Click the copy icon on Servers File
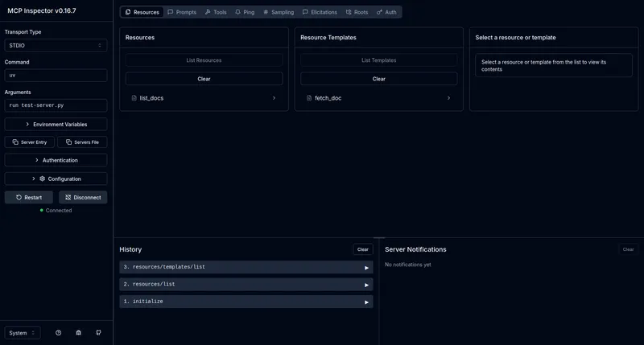 pyautogui.click(x=69, y=142)
